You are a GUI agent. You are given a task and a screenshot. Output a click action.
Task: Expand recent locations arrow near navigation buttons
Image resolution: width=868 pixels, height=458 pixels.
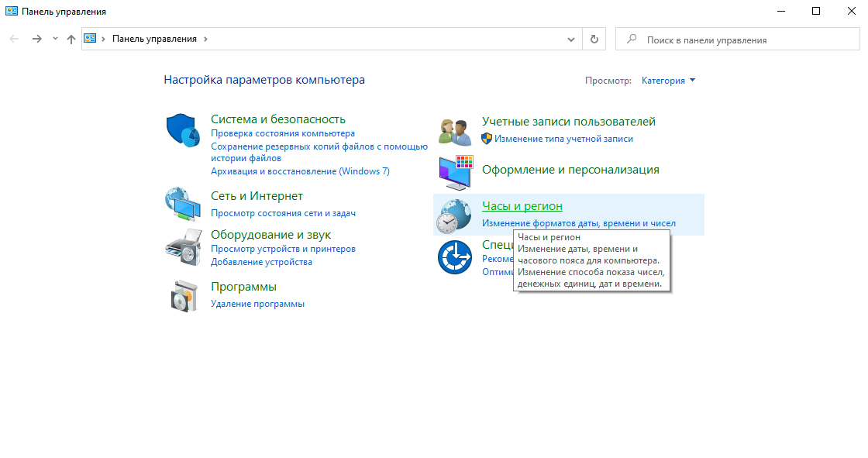click(55, 39)
